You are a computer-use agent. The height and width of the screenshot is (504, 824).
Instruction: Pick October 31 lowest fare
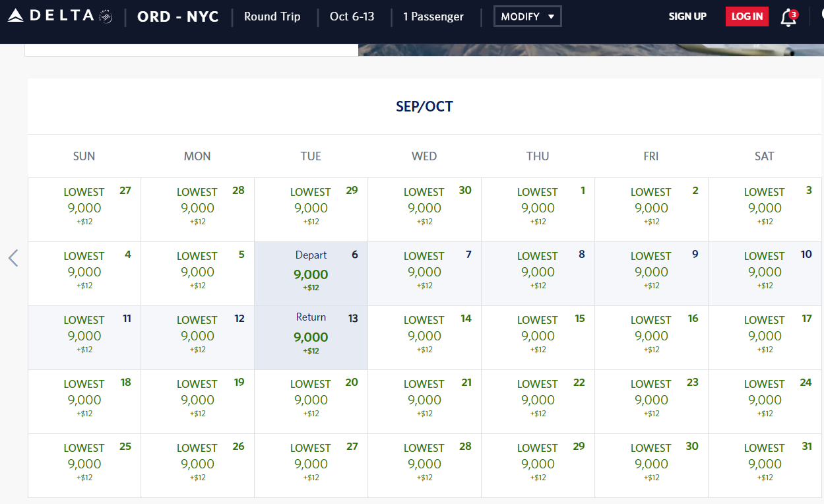pyautogui.click(x=765, y=464)
